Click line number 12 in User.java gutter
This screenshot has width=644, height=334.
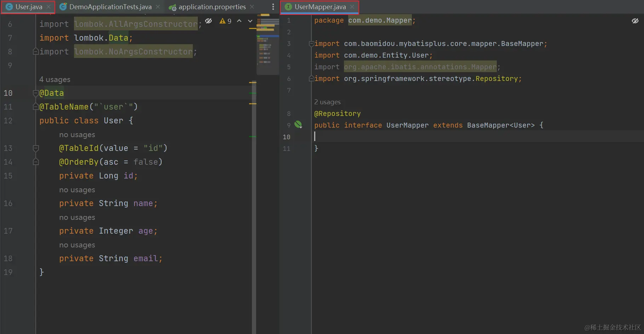(x=8, y=121)
